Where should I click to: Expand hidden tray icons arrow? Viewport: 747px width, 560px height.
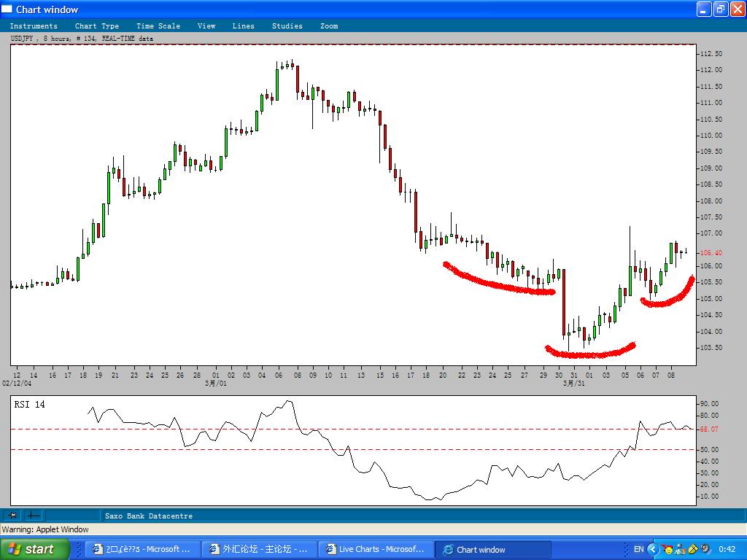pos(652,550)
